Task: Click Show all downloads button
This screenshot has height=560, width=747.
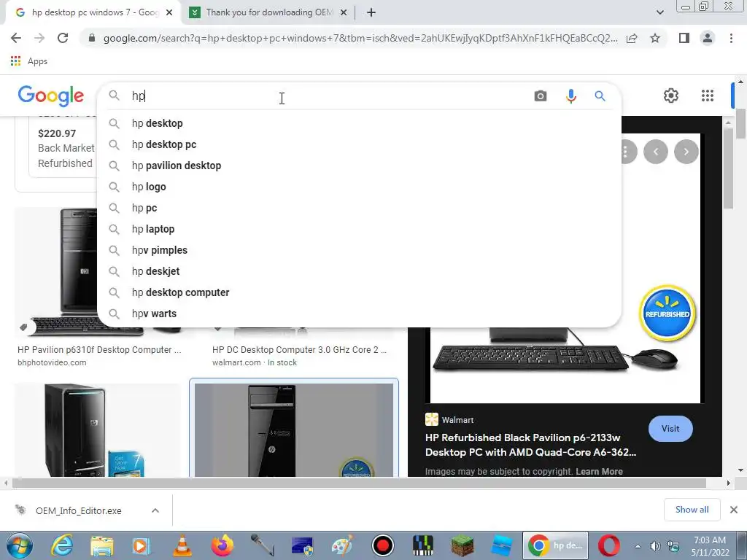Action: point(692,510)
